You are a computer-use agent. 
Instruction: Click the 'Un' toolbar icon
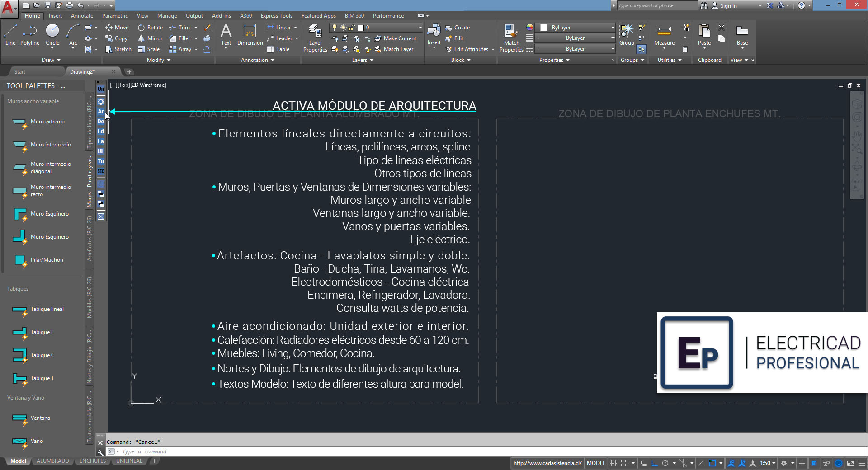point(101,89)
